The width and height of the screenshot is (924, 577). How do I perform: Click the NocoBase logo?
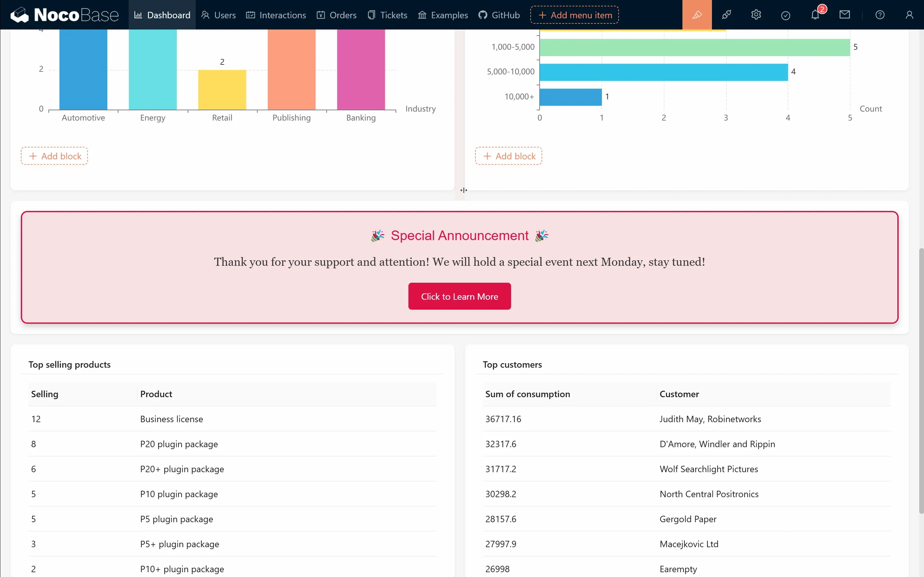tap(64, 15)
